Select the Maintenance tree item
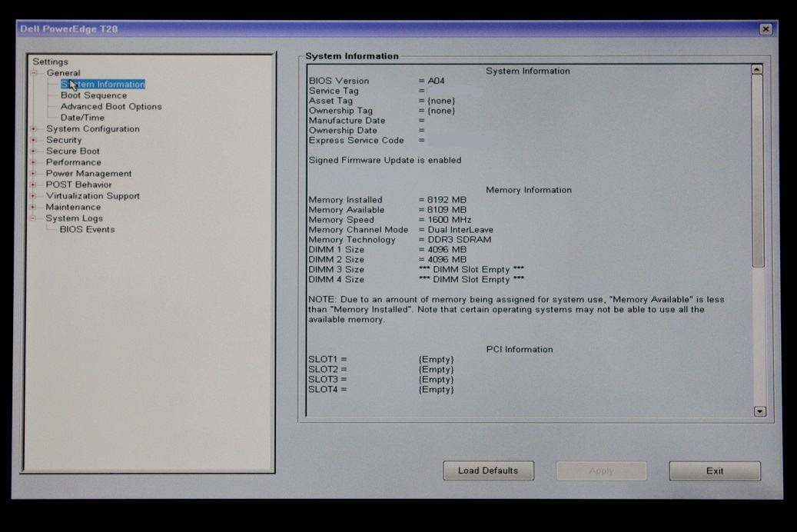The height and width of the screenshot is (532, 797). 73,207
